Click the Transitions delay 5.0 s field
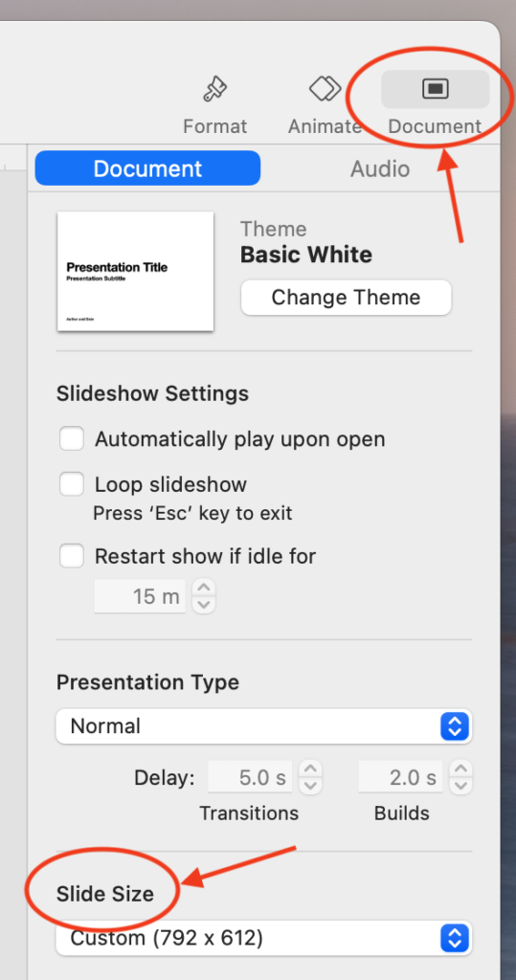The height and width of the screenshot is (980, 516). pyautogui.click(x=250, y=777)
